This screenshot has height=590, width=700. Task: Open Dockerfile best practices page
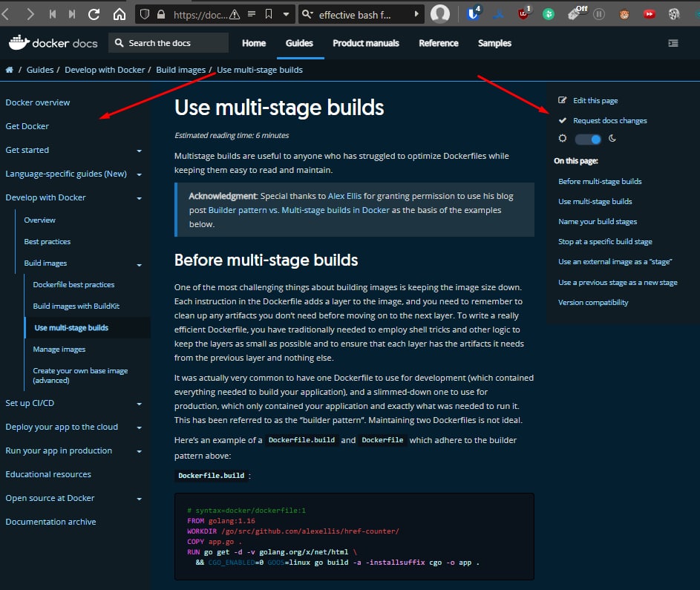coord(73,285)
